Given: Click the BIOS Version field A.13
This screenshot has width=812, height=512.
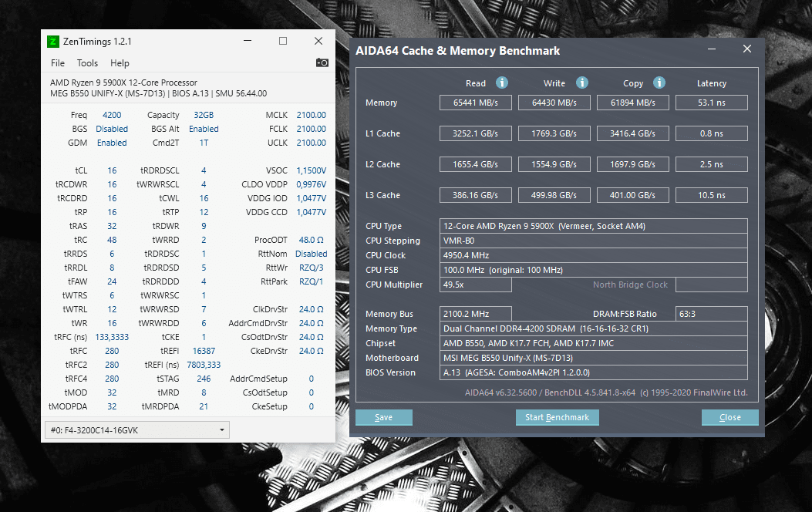Looking at the screenshot, I should pos(594,372).
